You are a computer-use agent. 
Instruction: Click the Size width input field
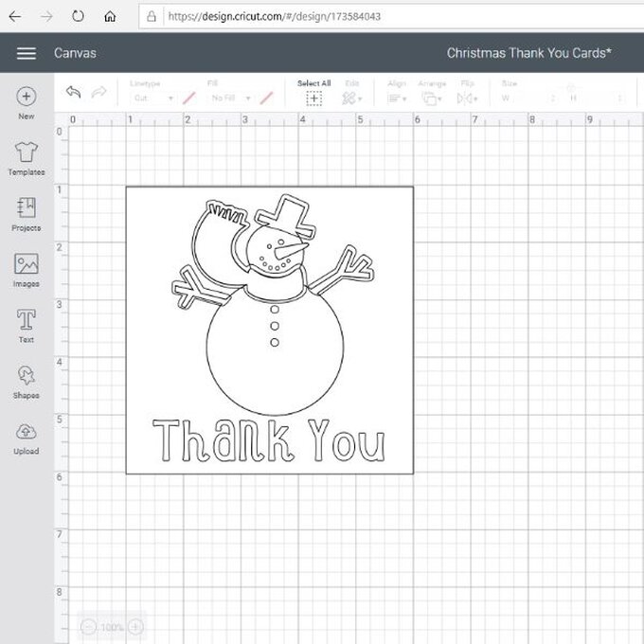534,98
